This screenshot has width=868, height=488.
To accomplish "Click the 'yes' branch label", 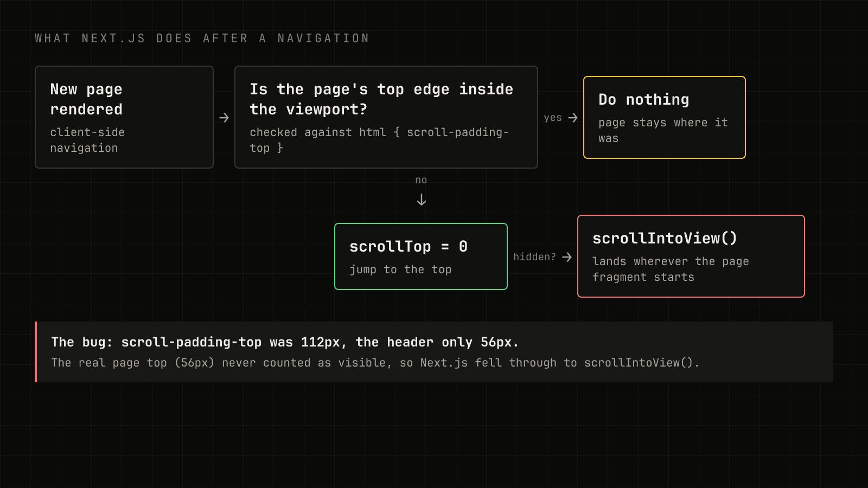I will pyautogui.click(x=553, y=118).
